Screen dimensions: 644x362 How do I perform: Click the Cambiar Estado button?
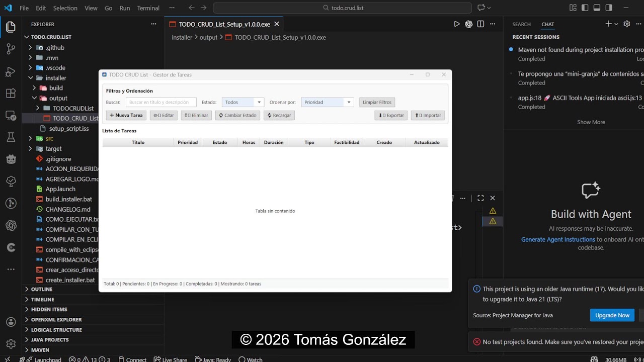237,115
